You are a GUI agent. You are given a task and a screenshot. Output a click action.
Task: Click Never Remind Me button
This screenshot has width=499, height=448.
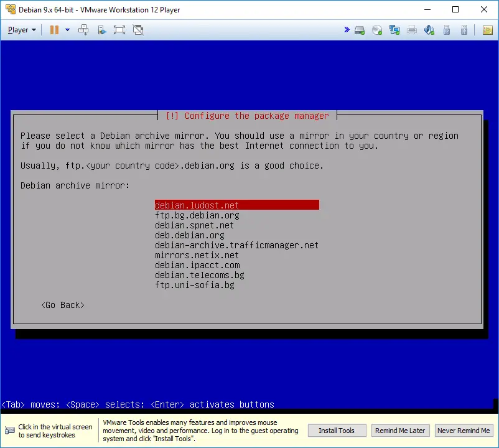pyautogui.click(x=464, y=431)
